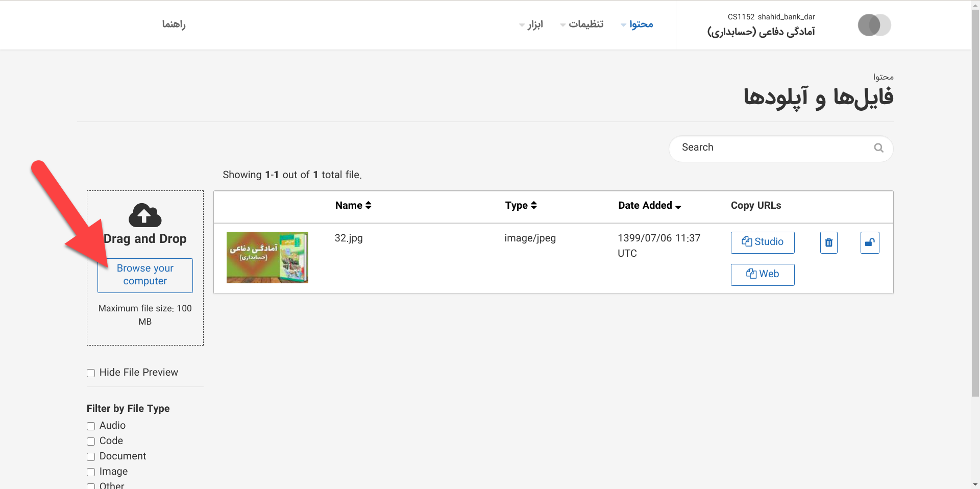Click the trash delete icon for 32.jpg
The height and width of the screenshot is (489, 980).
[828, 242]
